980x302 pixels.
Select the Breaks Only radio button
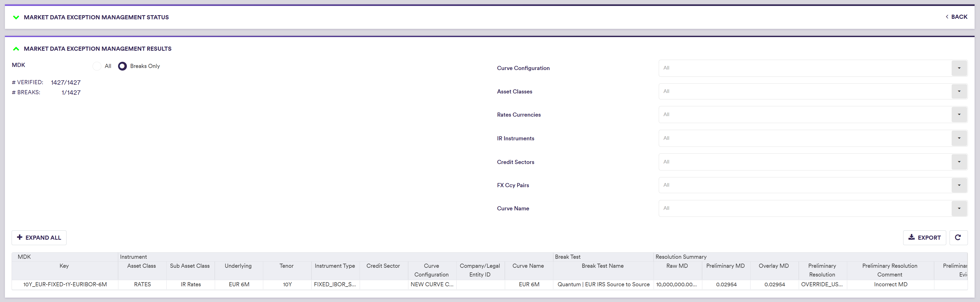pos(122,66)
